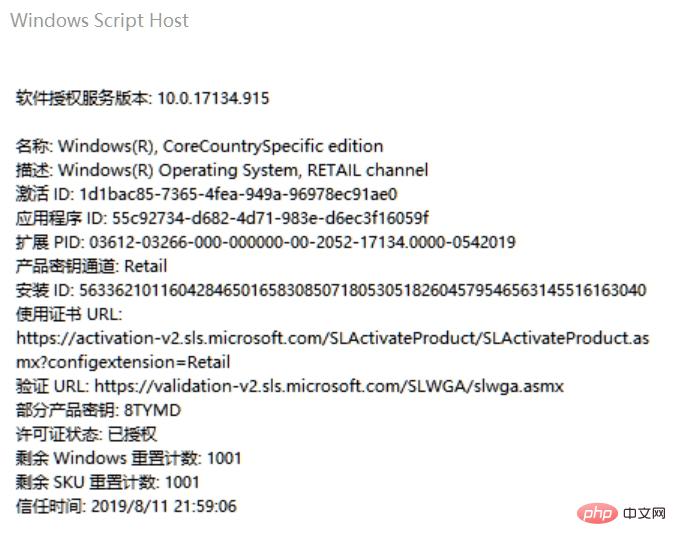Click the activation-v2.sls.microsoft.com certificate URL
The image size is (676, 546).
point(332,338)
